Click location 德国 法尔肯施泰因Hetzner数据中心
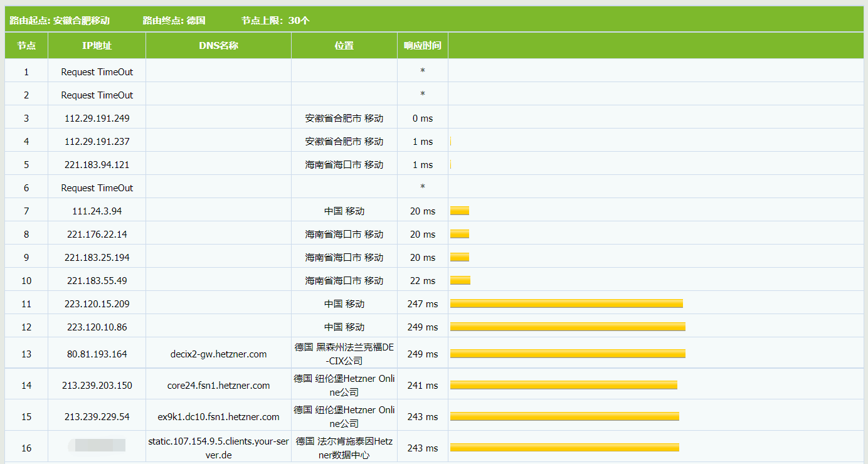The height and width of the screenshot is (464, 868). tap(344, 448)
